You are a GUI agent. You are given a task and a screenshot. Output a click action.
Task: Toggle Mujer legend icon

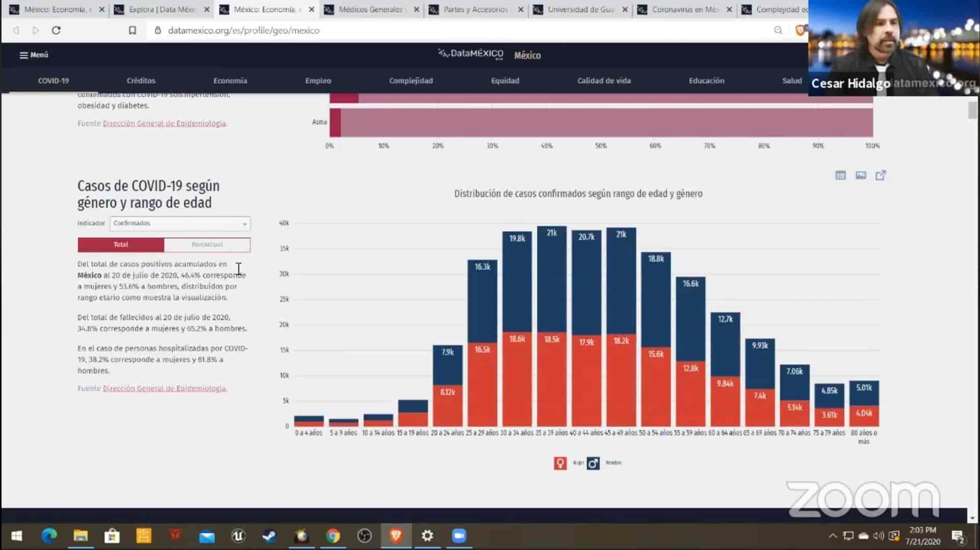click(560, 463)
